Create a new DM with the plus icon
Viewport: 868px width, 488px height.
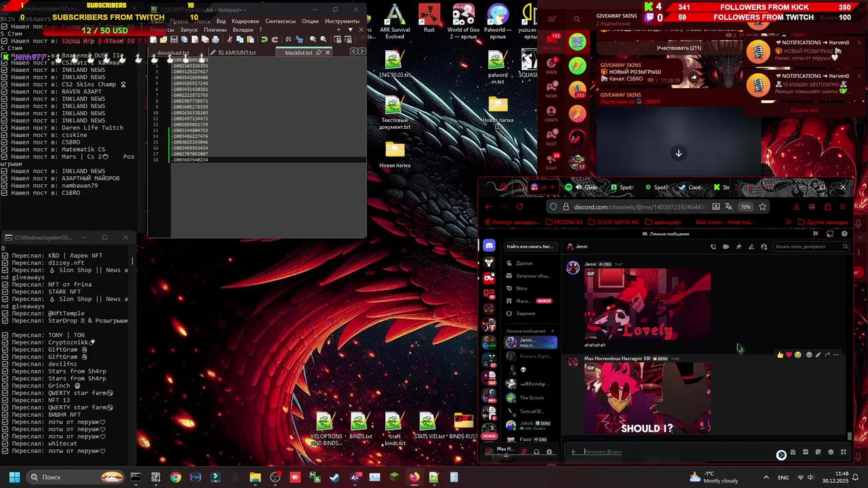click(552, 331)
